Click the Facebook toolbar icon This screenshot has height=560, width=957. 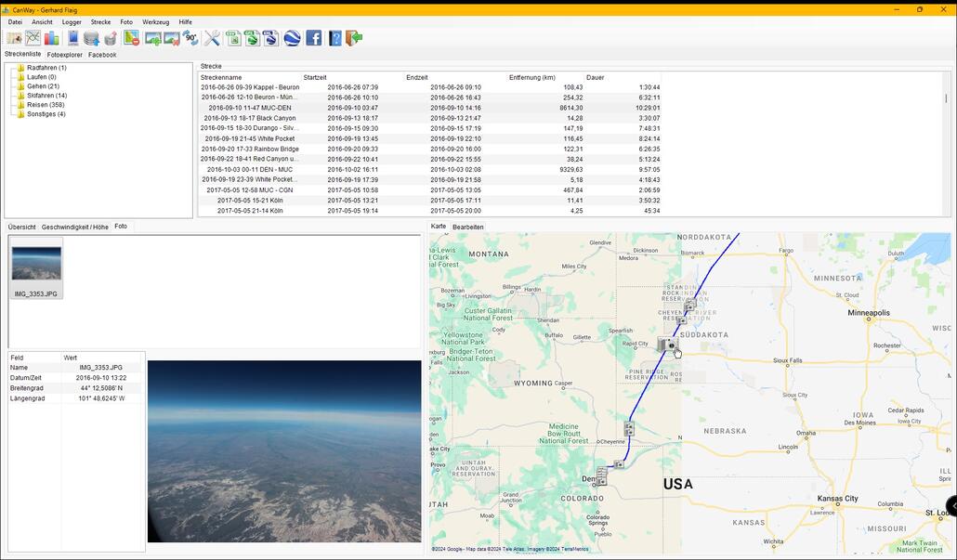[x=314, y=38]
